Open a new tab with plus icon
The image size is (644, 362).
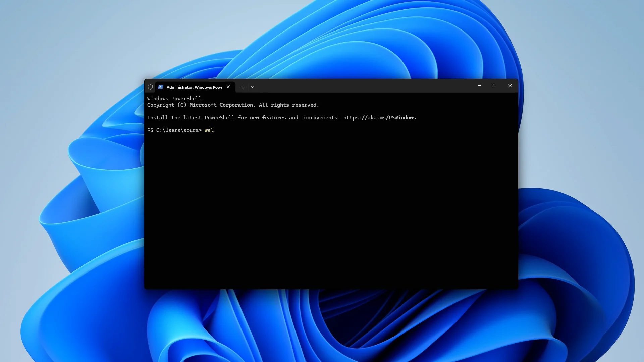point(243,87)
